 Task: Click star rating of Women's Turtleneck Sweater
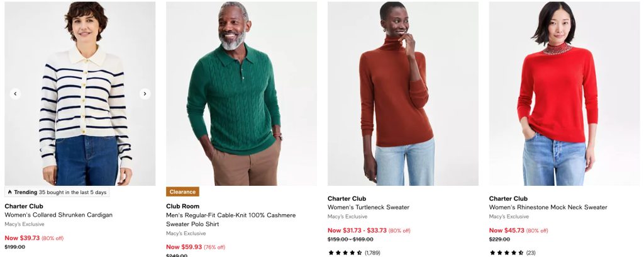pyautogui.click(x=345, y=253)
